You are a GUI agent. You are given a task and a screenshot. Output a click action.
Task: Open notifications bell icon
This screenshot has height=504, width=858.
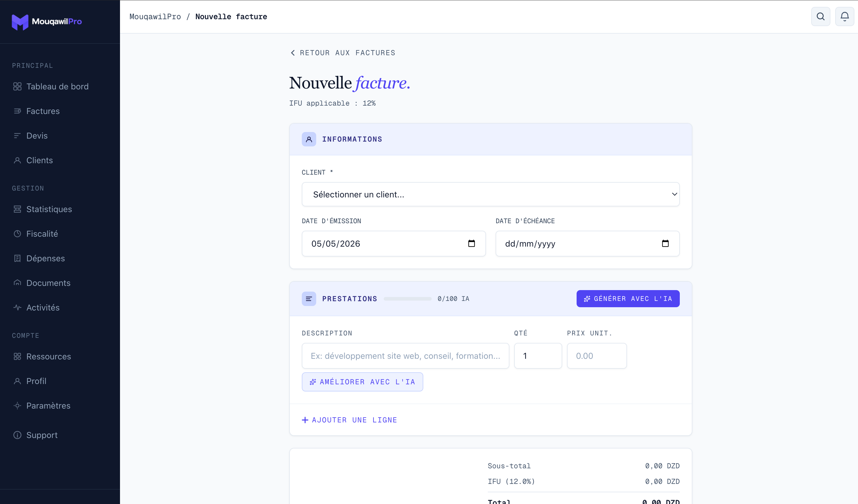point(844,16)
